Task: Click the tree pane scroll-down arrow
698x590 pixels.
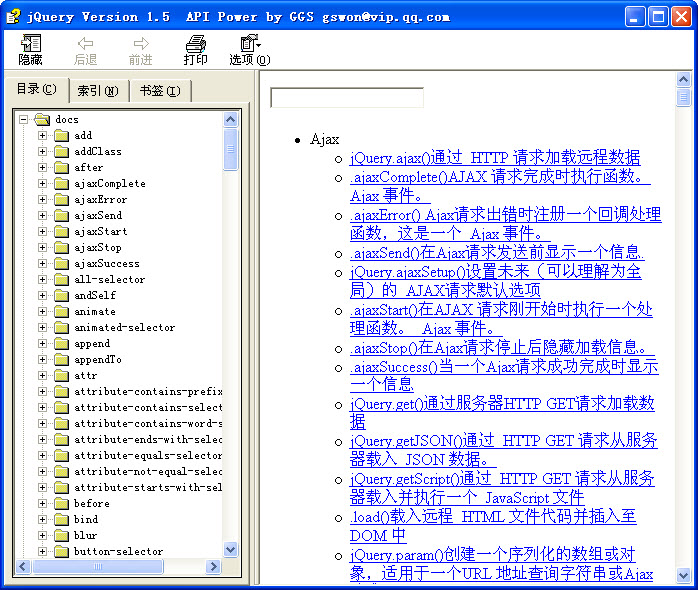Action: pyautogui.click(x=231, y=549)
